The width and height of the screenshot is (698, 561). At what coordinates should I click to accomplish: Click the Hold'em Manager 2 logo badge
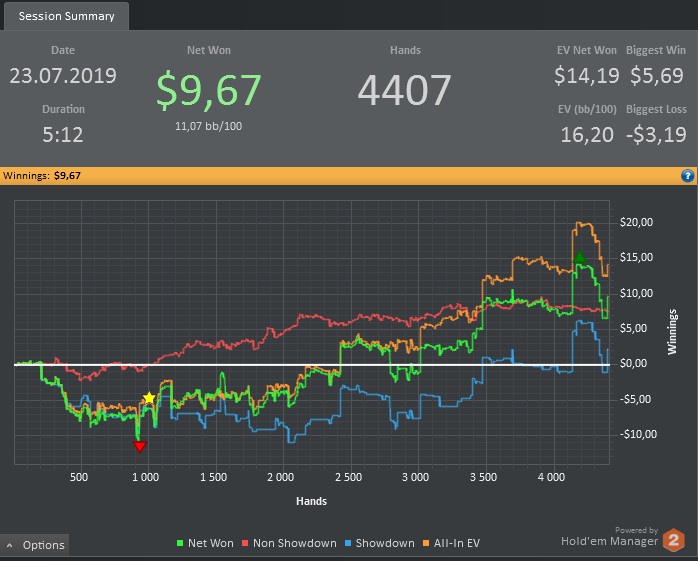673,541
